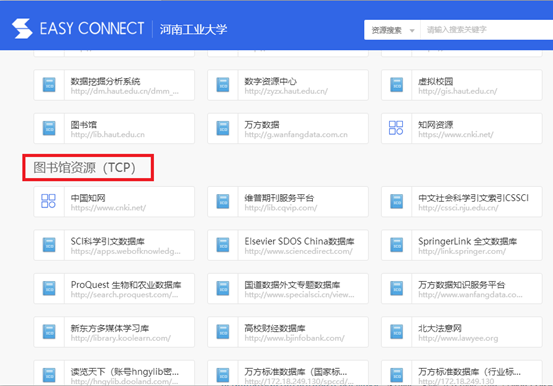Click the 图书馆 resource icon
The image size is (553, 386).
(x=49, y=128)
